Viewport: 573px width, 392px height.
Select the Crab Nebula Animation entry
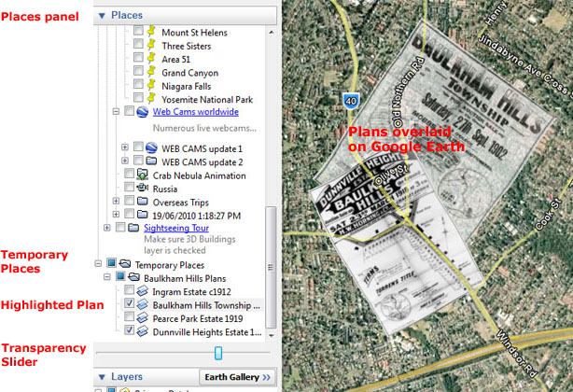pos(199,175)
